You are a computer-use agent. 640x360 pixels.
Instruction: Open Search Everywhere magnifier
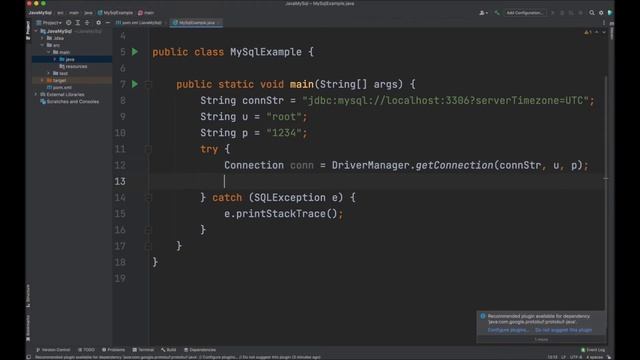pos(591,13)
